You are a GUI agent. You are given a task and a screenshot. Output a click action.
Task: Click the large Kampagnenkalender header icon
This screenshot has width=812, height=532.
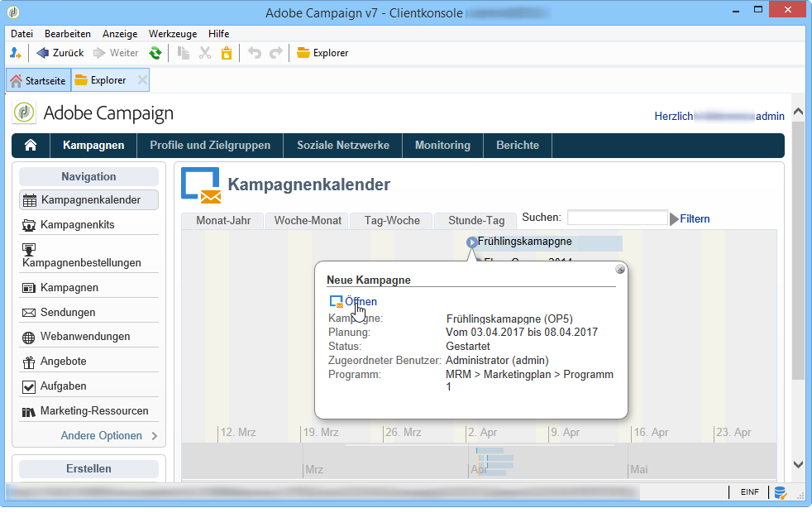click(x=201, y=185)
